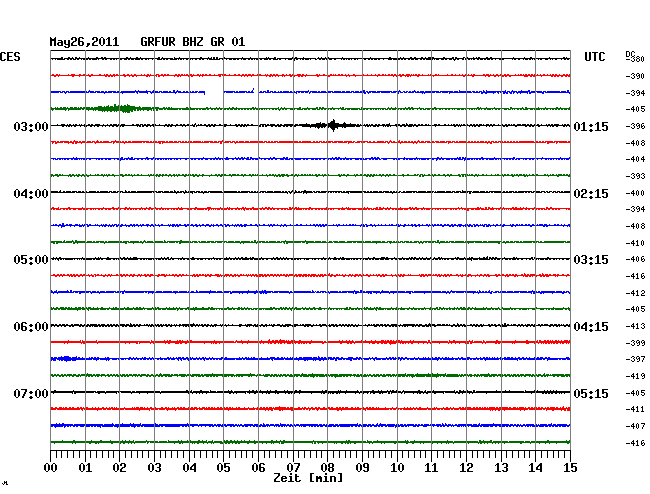Click the DC offset value -406
Viewport: 650px width, 494px height.
click(635, 259)
